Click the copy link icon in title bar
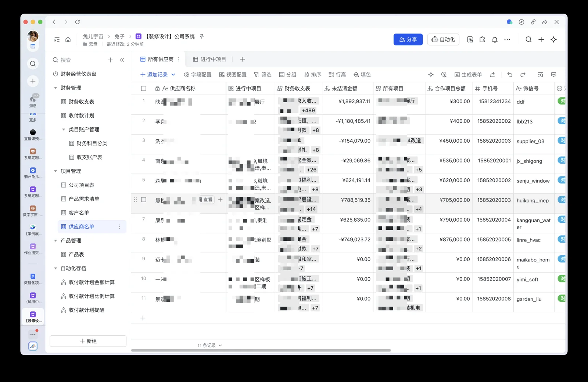The width and height of the screenshot is (588, 382). coord(533,22)
